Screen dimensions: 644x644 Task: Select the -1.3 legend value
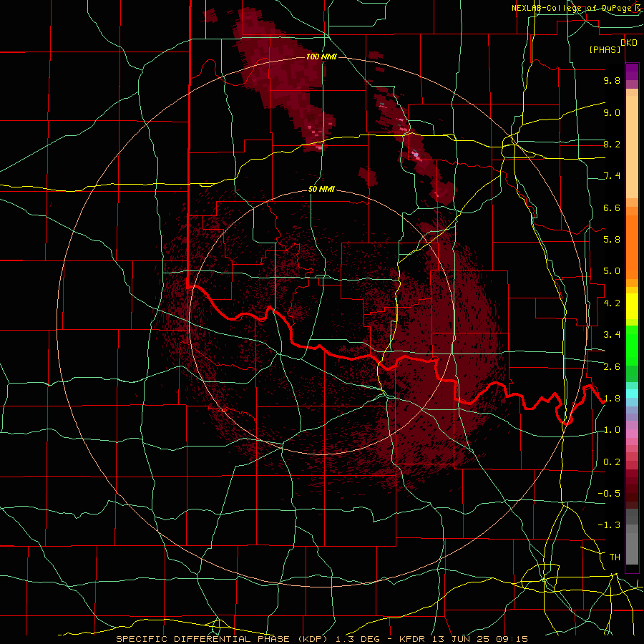pyautogui.click(x=609, y=525)
